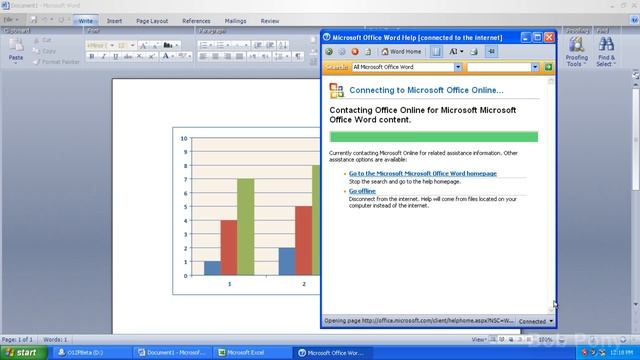Click the Save icon in Quick Access Toolbar
The width and height of the screenshot is (640, 360).
(34, 20)
